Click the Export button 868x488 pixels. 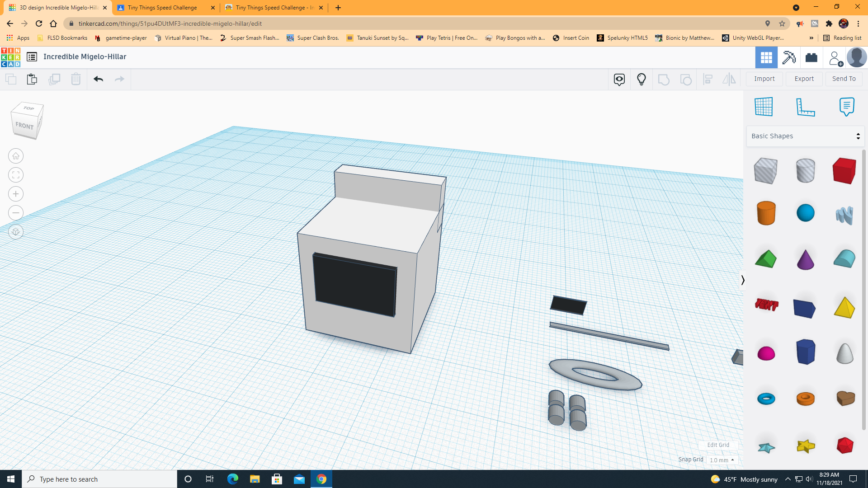pyautogui.click(x=803, y=79)
